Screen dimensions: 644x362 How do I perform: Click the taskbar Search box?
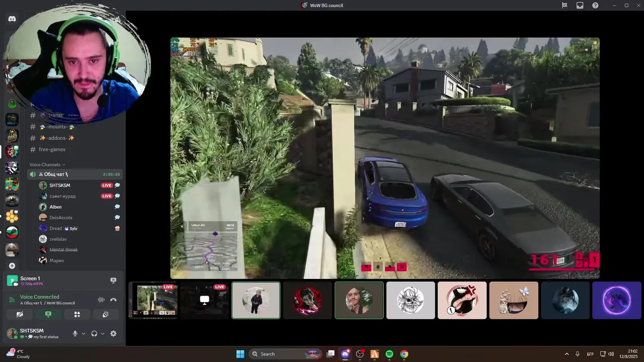coord(285,354)
